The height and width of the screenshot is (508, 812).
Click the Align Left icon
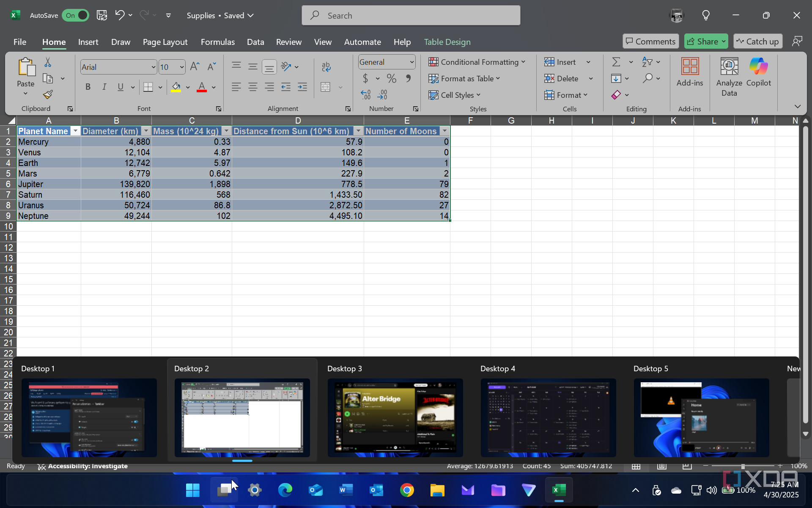pyautogui.click(x=236, y=87)
